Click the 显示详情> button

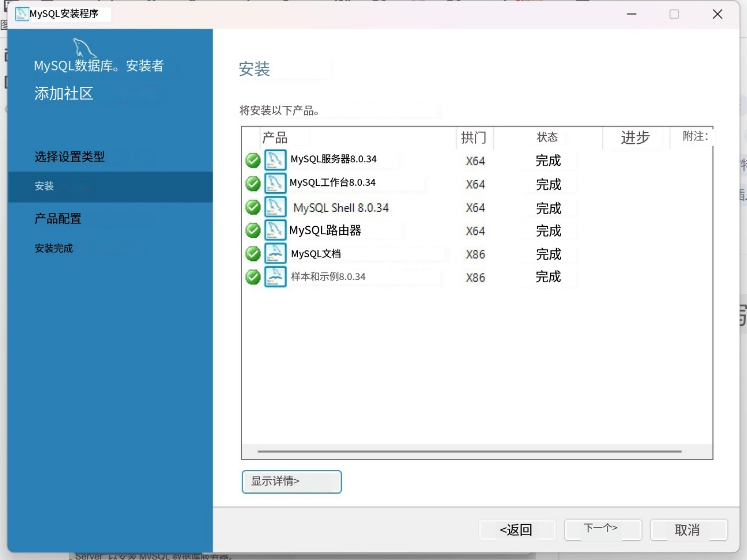point(292,482)
